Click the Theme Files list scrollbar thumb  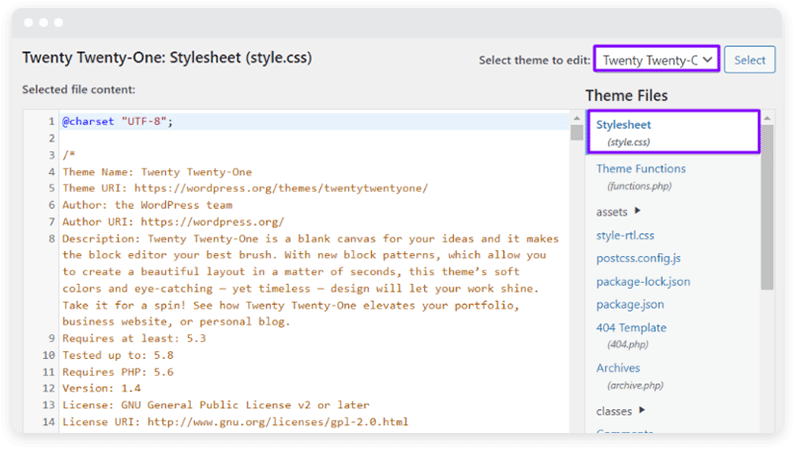(x=767, y=207)
